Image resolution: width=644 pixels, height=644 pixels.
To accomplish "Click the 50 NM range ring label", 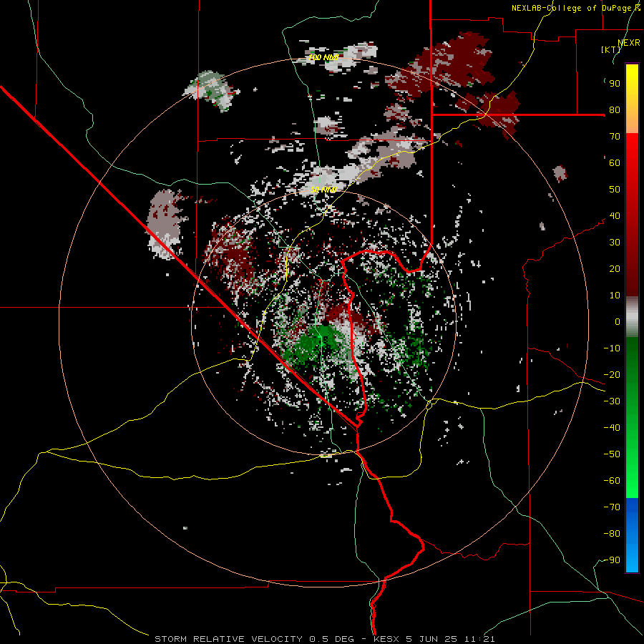I will tap(323, 190).
